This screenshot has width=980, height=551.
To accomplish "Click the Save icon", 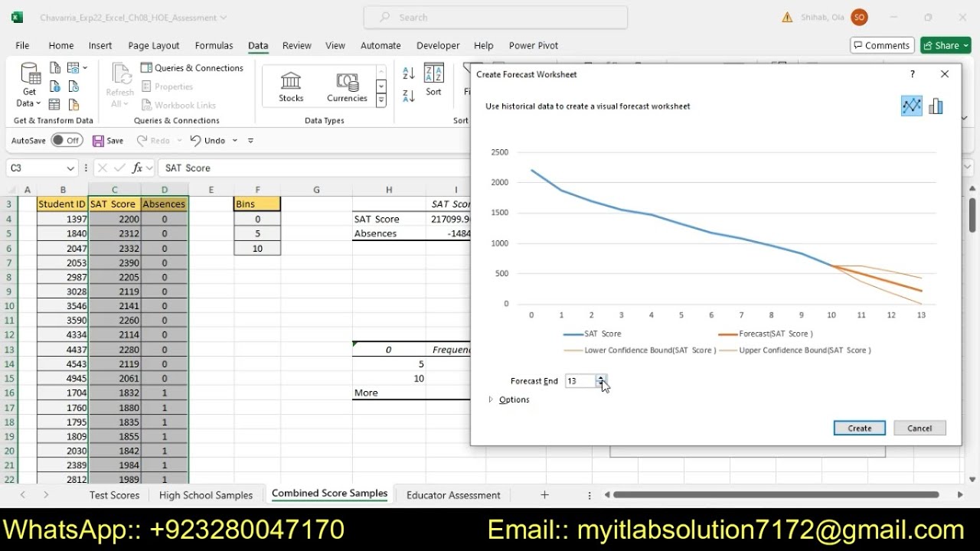I will tap(99, 141).
